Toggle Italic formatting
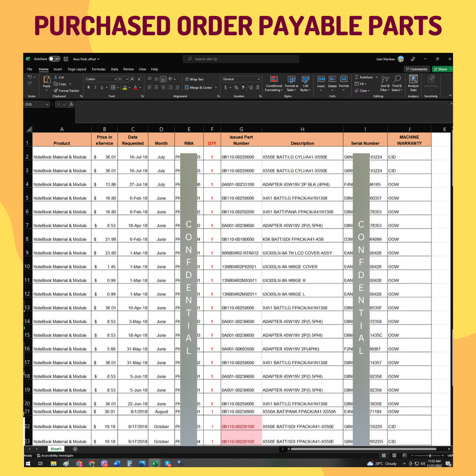The width and height of the screenshot is (476, 476). click(x=95, y=87)
